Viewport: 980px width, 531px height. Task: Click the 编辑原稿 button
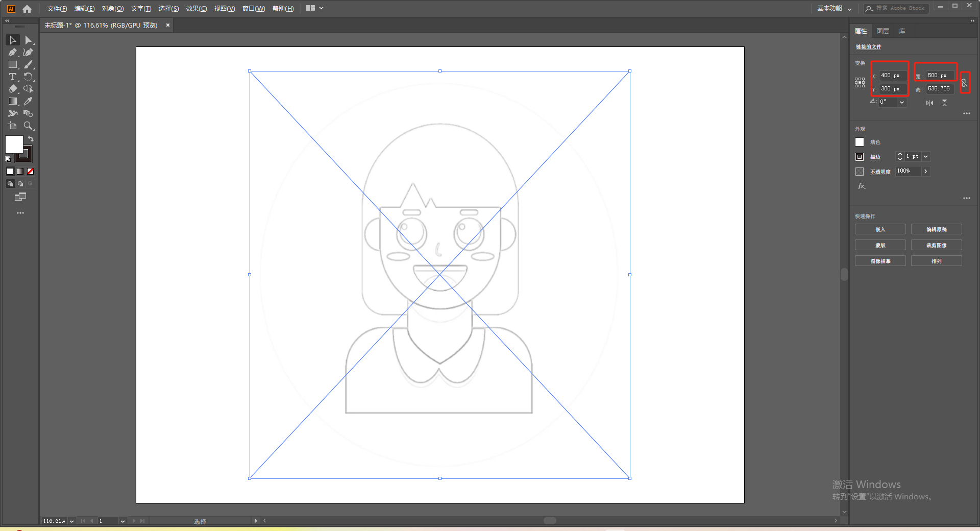point(937,230)
